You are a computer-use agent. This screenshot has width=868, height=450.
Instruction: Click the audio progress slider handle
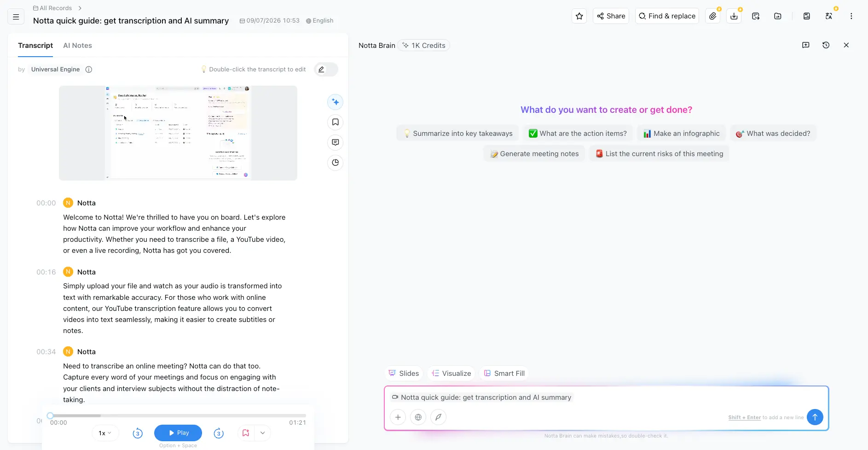50,415
